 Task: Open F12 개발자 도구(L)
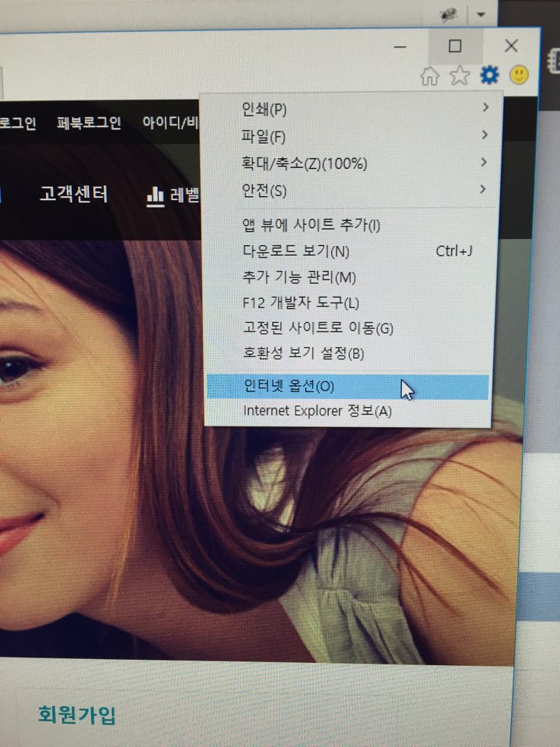350,303
